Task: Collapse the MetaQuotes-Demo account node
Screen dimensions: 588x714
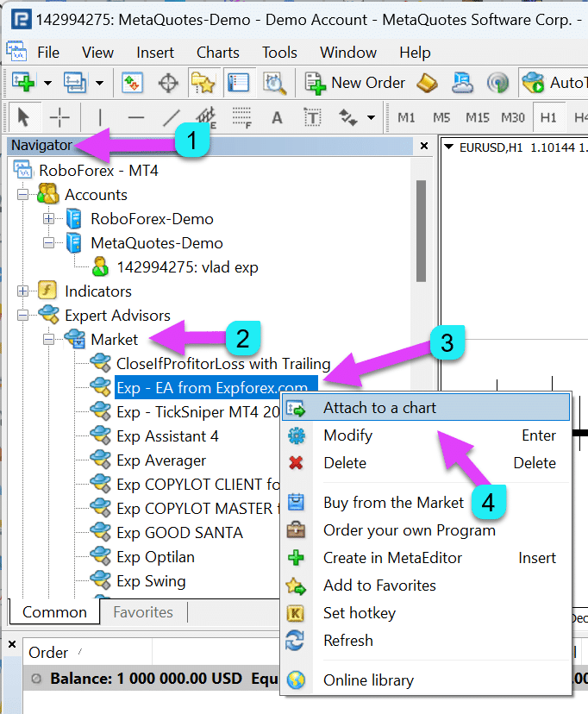Action: click(48, 243)
